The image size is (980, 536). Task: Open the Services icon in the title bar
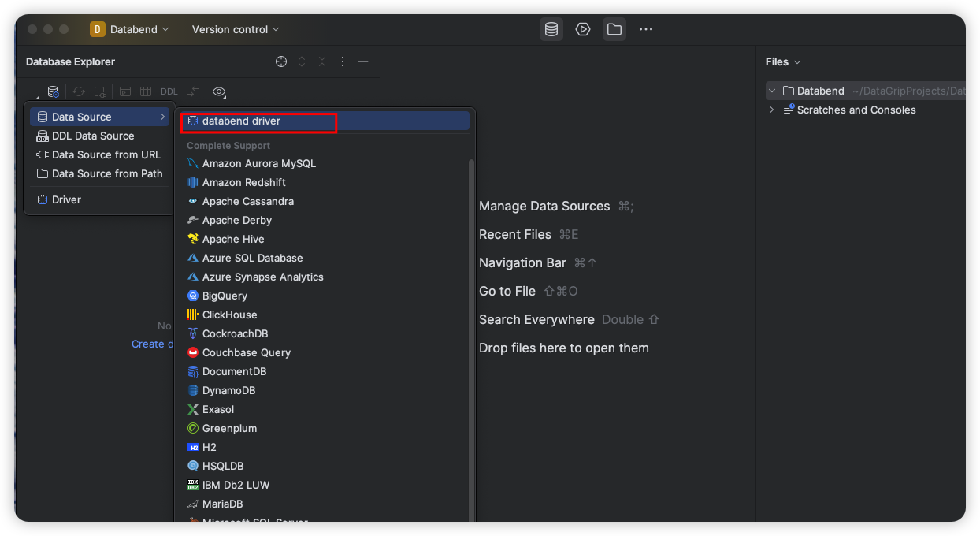pos(583,29)
